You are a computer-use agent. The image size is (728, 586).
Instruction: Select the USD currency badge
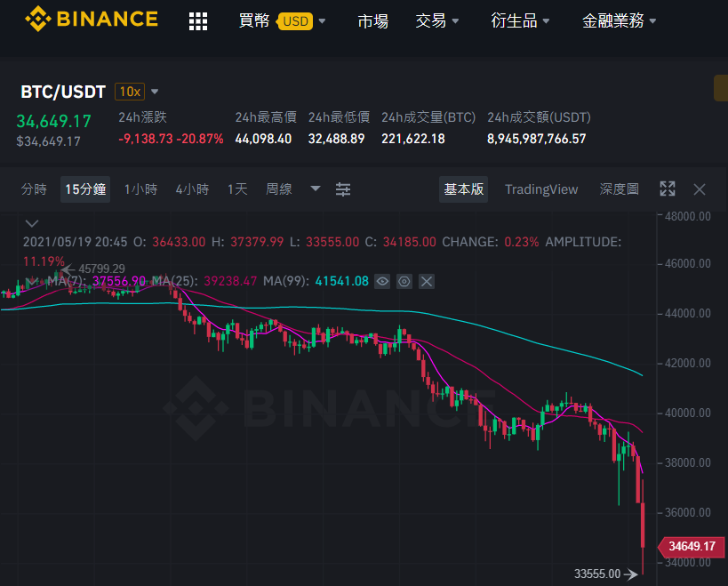tap(295, 21)
